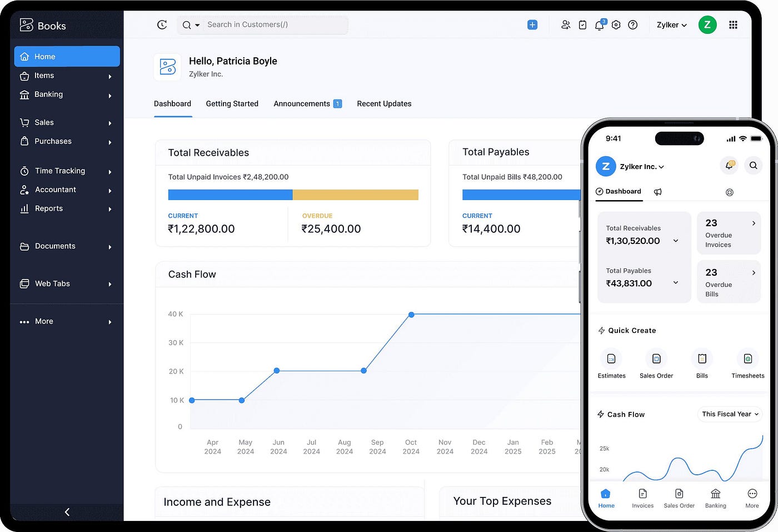Viewport: 778px width, 532px height.
Task: Open the 23 Overdue Bills card
Action: pos(729,282)
